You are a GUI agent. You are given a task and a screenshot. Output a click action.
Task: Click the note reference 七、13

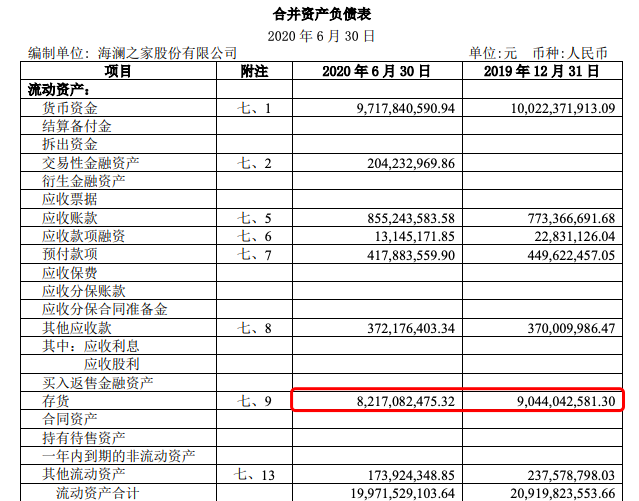tap(254, 475)
